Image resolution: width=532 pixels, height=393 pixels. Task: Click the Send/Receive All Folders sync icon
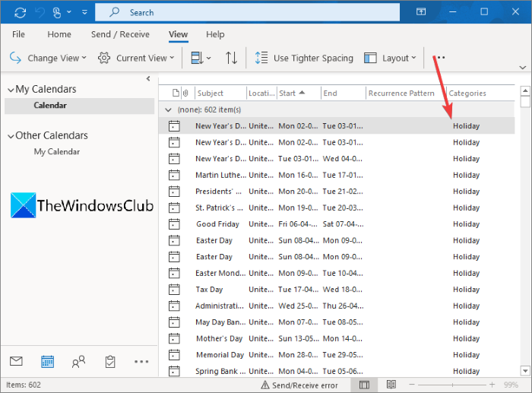(20, 12)
